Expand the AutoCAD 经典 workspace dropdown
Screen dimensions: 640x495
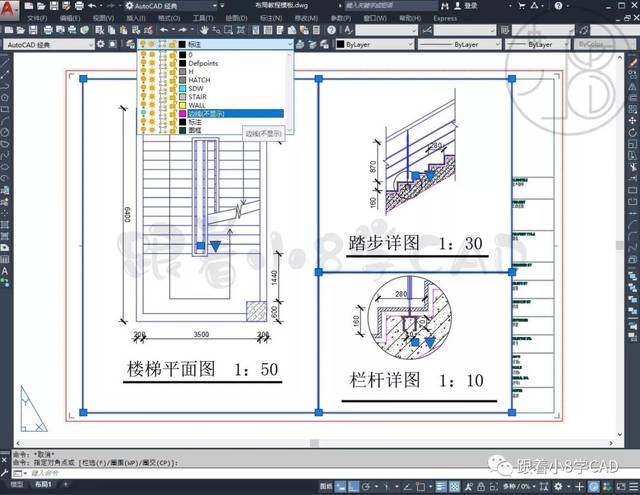pos(49,44)
